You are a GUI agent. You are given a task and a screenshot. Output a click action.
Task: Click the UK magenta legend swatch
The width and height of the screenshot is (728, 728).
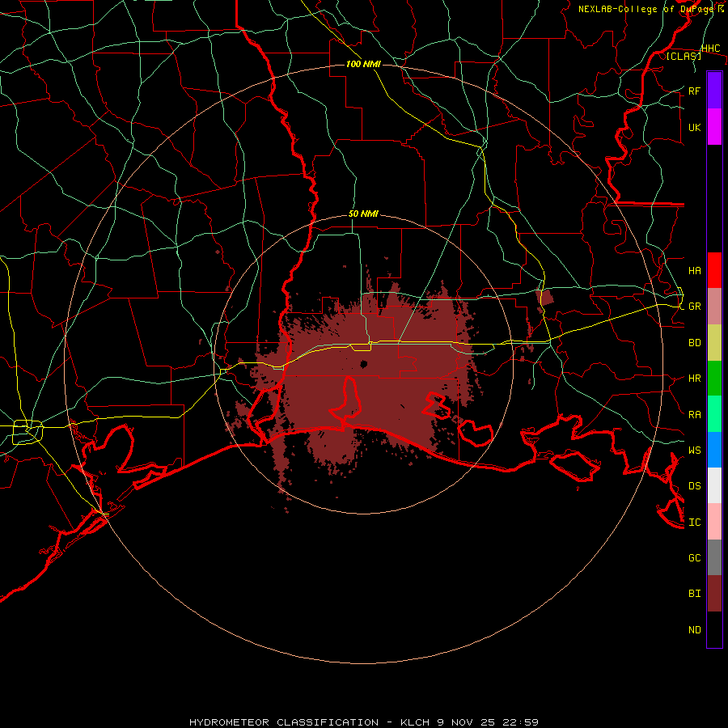[714, 126]
